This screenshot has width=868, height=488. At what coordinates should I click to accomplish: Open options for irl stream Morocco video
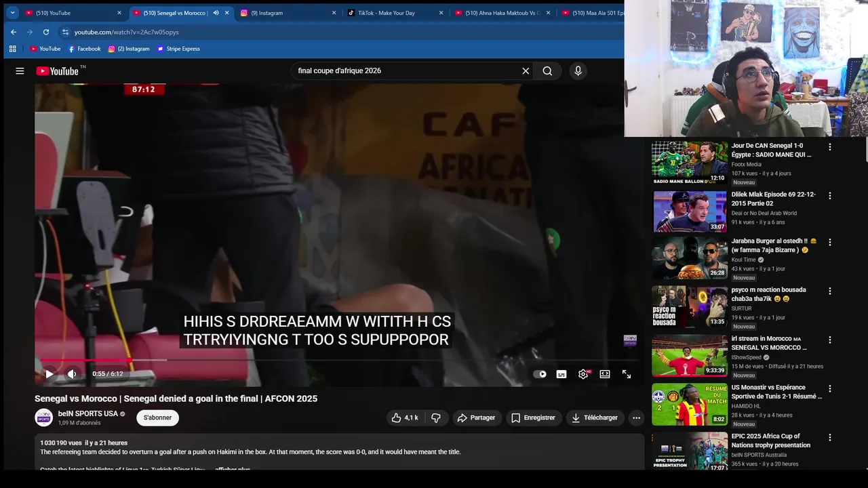(x=829, y=340)
